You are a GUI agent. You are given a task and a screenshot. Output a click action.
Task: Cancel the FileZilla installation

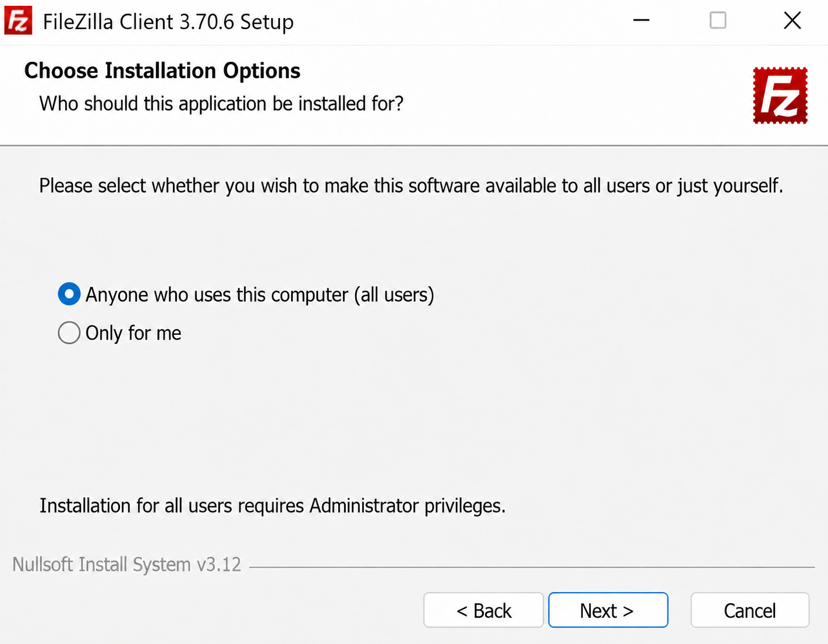(750, 610)
